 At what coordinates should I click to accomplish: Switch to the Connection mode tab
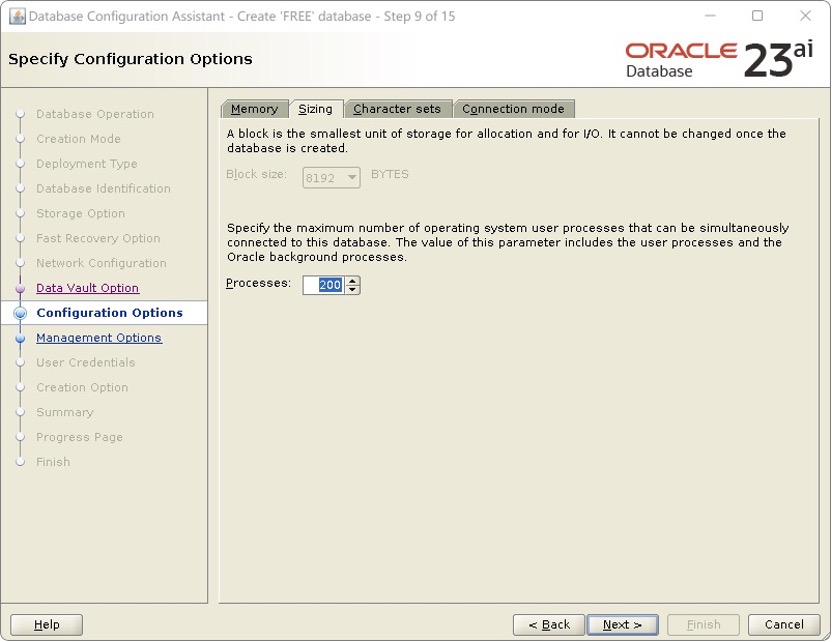pos(514,108)
